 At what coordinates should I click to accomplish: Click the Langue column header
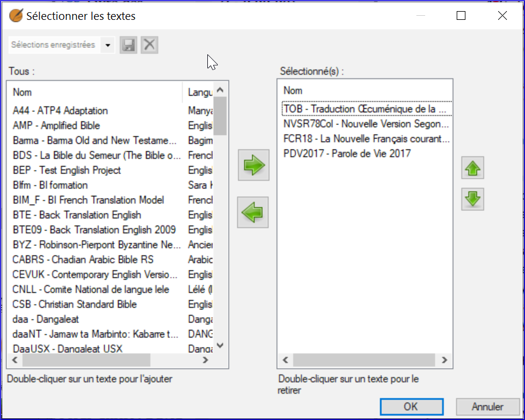(x=200, y=92)
